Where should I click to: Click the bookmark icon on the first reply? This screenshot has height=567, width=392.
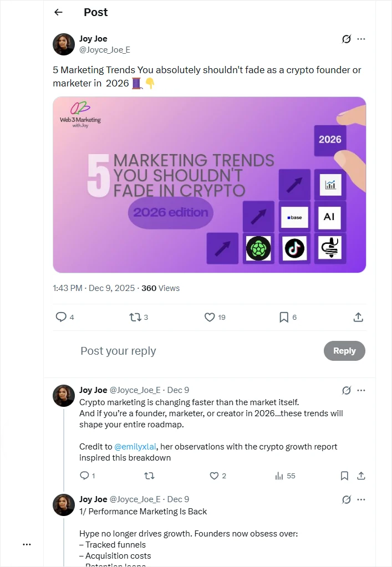(x=344, y=476)
